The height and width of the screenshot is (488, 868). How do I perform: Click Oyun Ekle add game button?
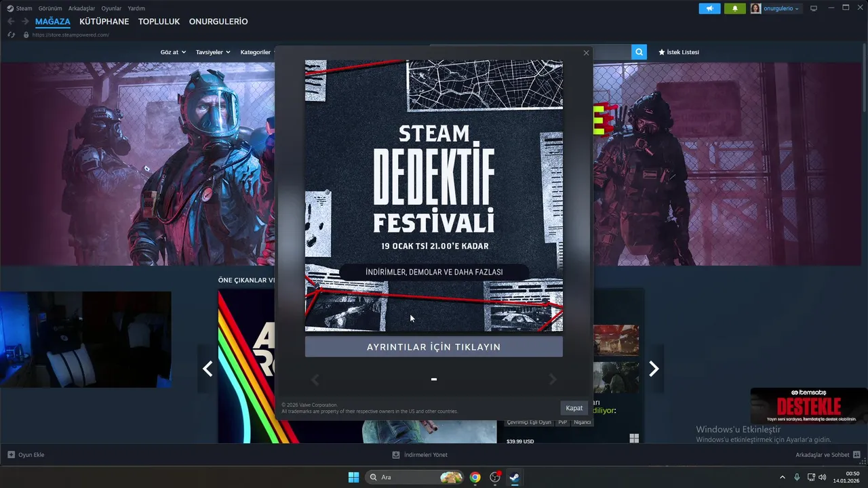[x=26, y=455]
